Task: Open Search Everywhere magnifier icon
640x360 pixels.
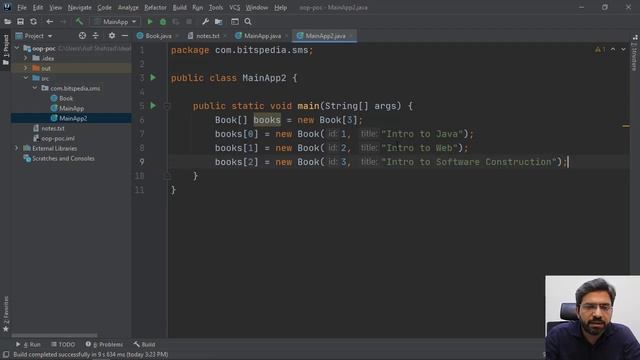Action: pyautogui.click(x=248, y=22)
